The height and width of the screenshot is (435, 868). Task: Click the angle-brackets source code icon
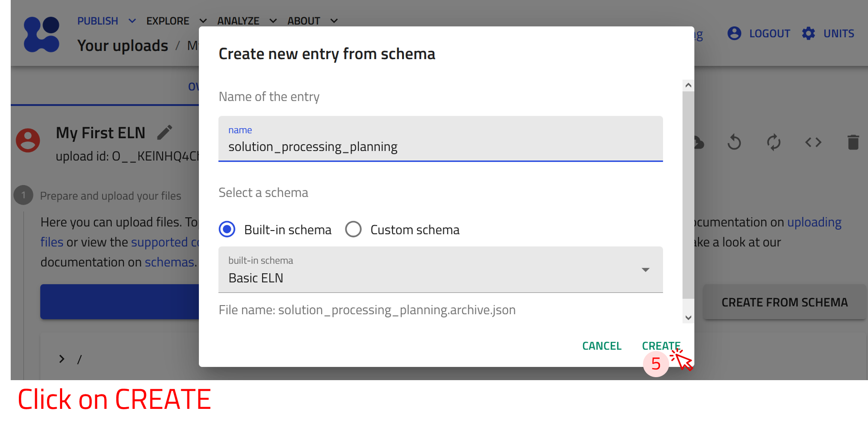point(813,142)
